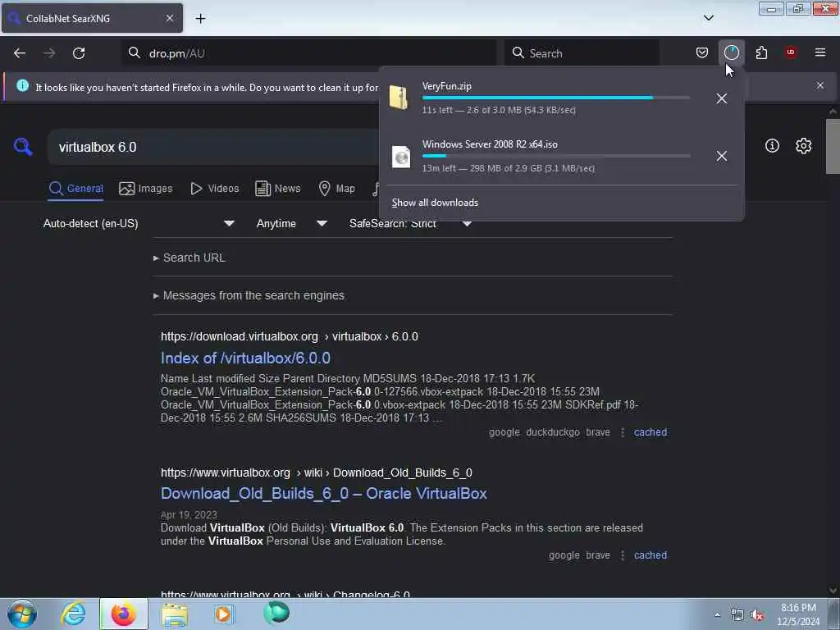Open the Extensions puzzle icon
The height and width of the screenshot is (630, 840).
coord(761,52)
